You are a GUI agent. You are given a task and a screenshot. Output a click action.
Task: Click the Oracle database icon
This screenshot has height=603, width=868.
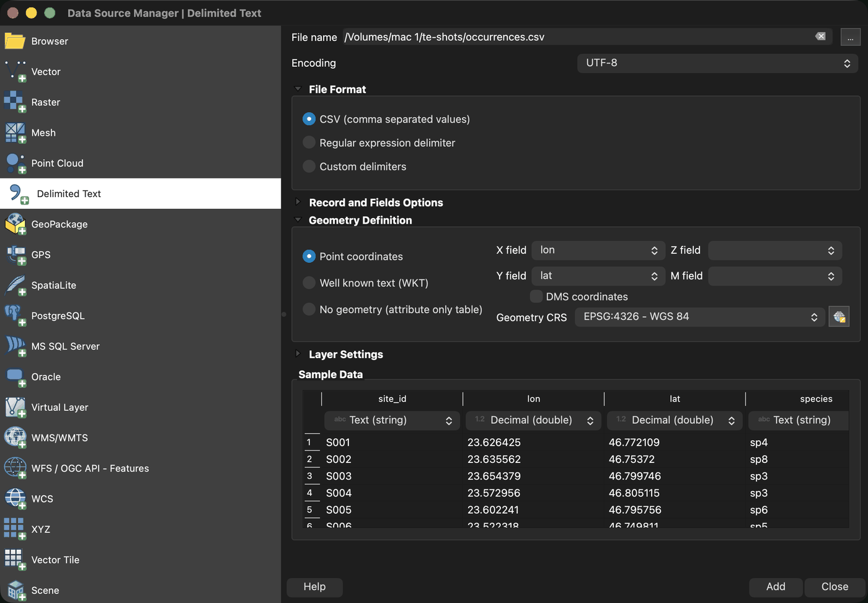point(15,376)
